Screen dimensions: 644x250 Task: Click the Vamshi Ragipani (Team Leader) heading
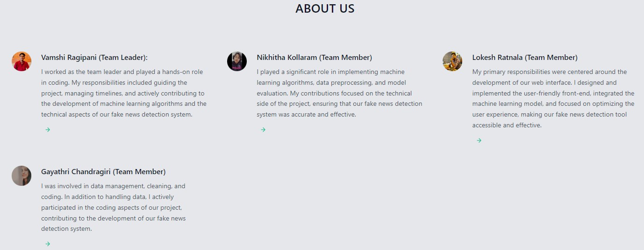(x=94, y=58)
